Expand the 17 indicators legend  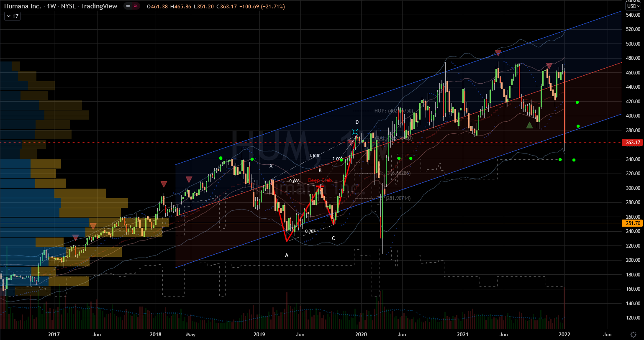[12, 16]
